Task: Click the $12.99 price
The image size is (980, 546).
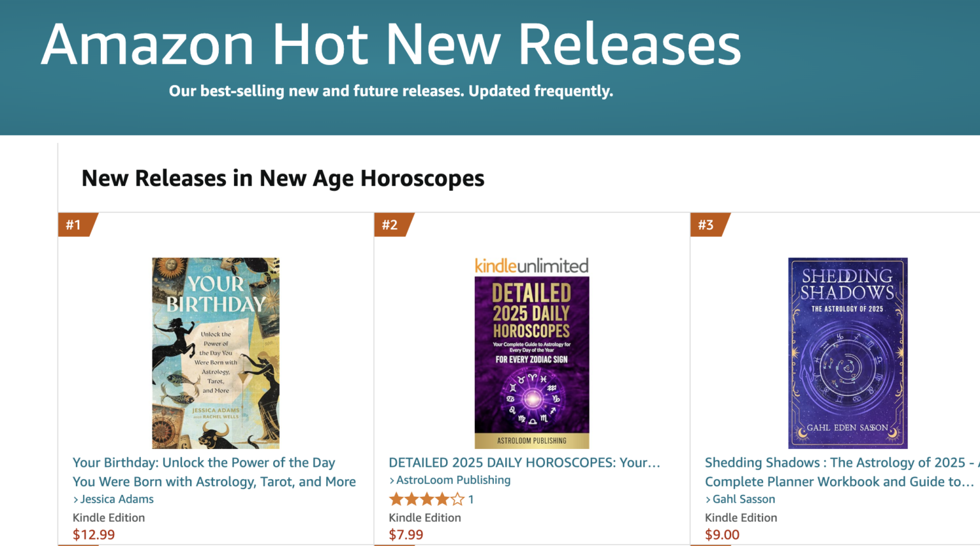Action: 94,535
